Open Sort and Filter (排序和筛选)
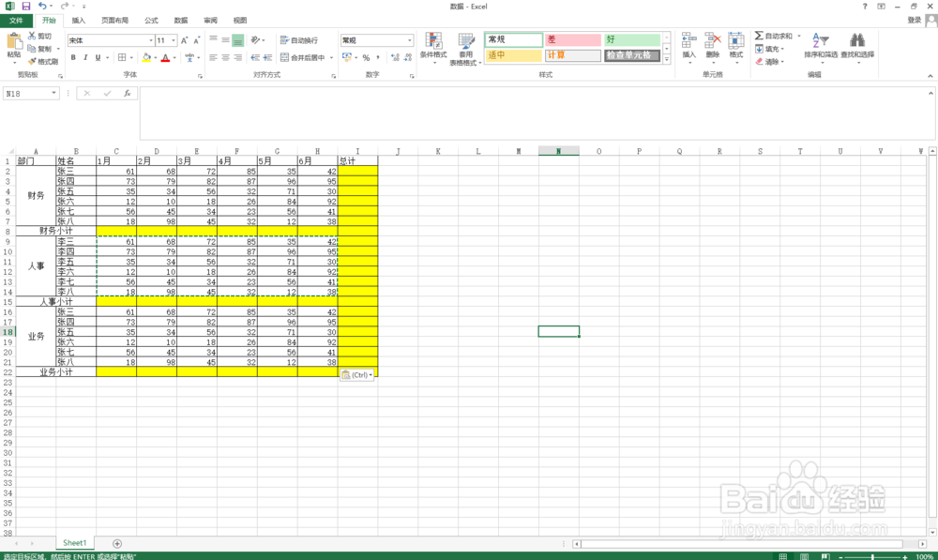The image size is (938, 560). [x=820, y=47]
